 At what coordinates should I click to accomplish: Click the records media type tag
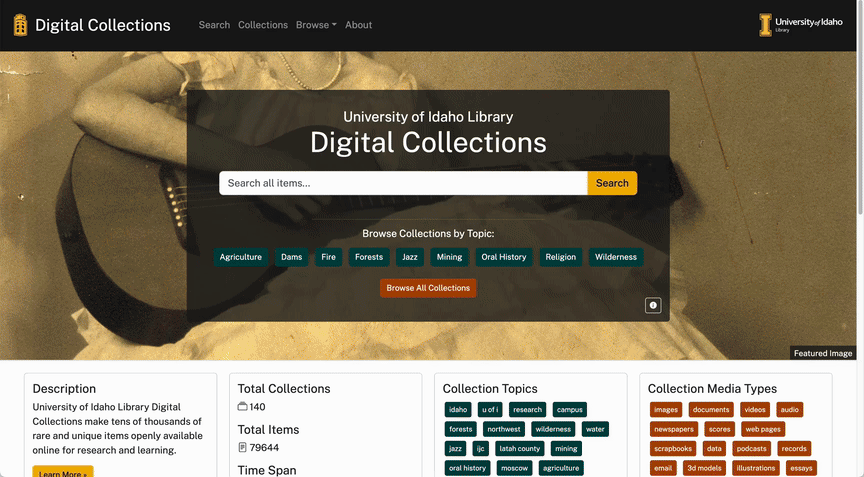[794, 449]
